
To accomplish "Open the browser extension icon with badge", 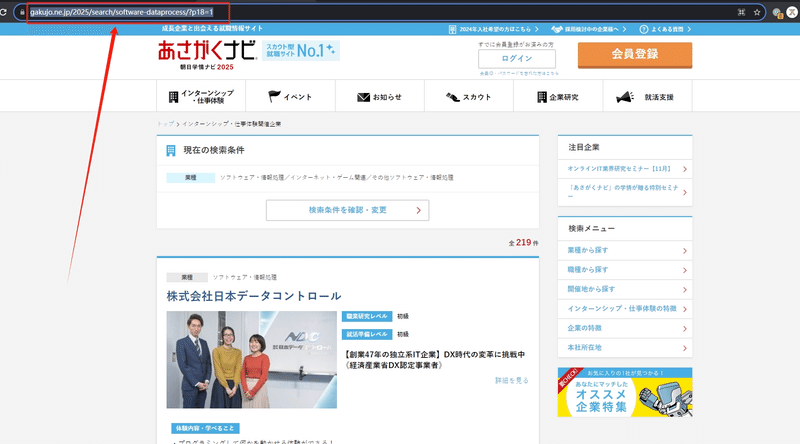I will tap(778, 13).
